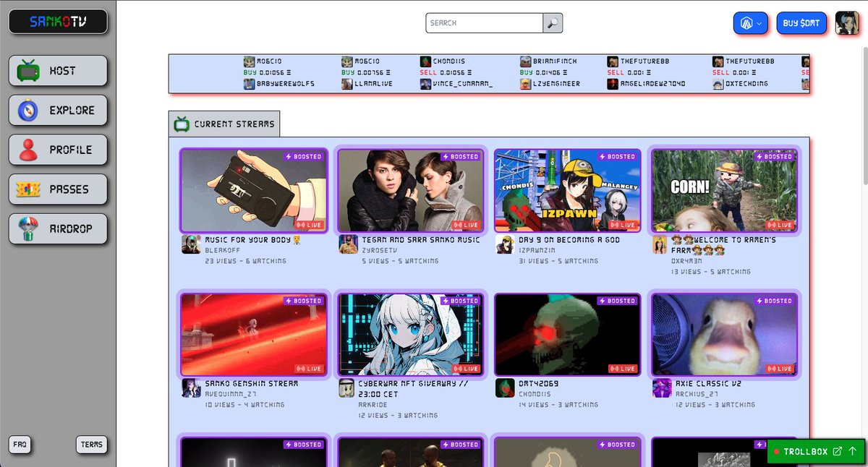The height and width of the screenshot is (467, 868).
Task: Click Izpawnzin's avatar icon
Action: [x=505, y=244]
